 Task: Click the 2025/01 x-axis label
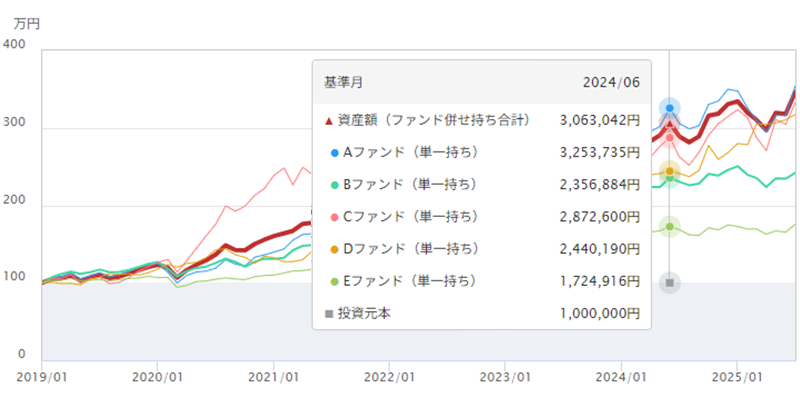(738, 377)
